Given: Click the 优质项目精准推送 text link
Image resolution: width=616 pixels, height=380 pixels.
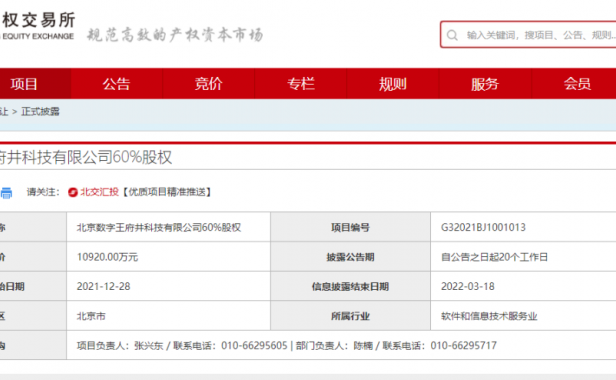Looking at the screenshot, I should coord(167,192).
